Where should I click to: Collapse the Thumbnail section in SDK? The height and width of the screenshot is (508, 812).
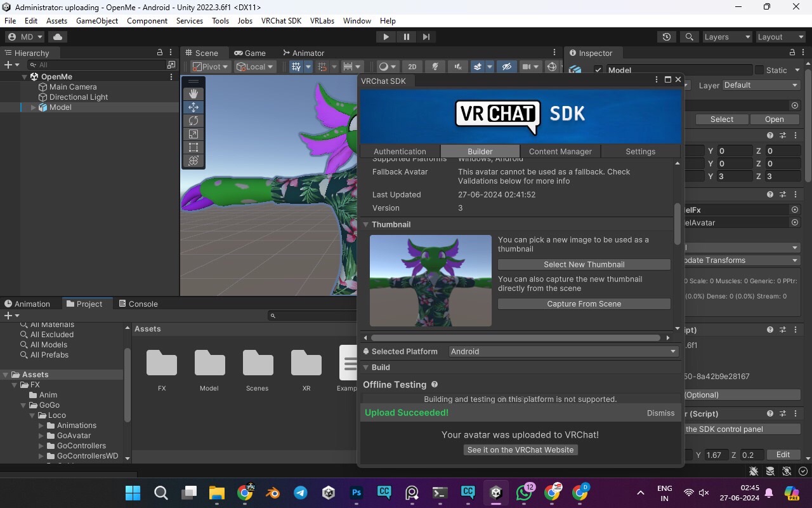tap(365, 225)
